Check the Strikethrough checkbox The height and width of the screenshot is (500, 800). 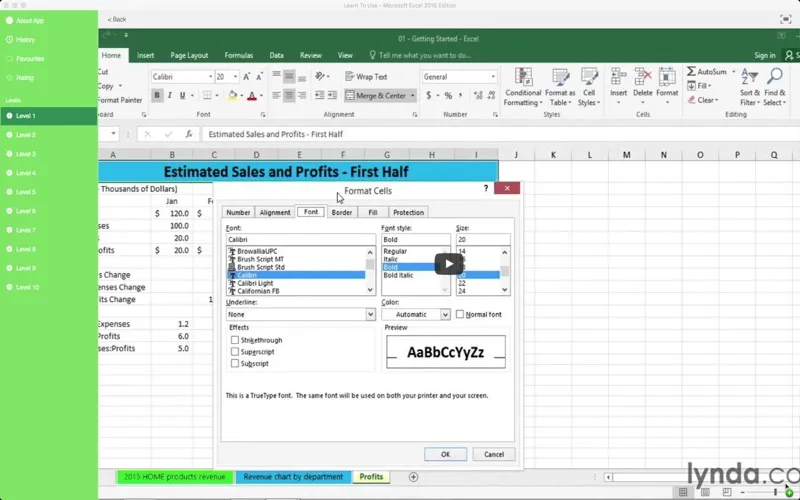pos(235,340)
